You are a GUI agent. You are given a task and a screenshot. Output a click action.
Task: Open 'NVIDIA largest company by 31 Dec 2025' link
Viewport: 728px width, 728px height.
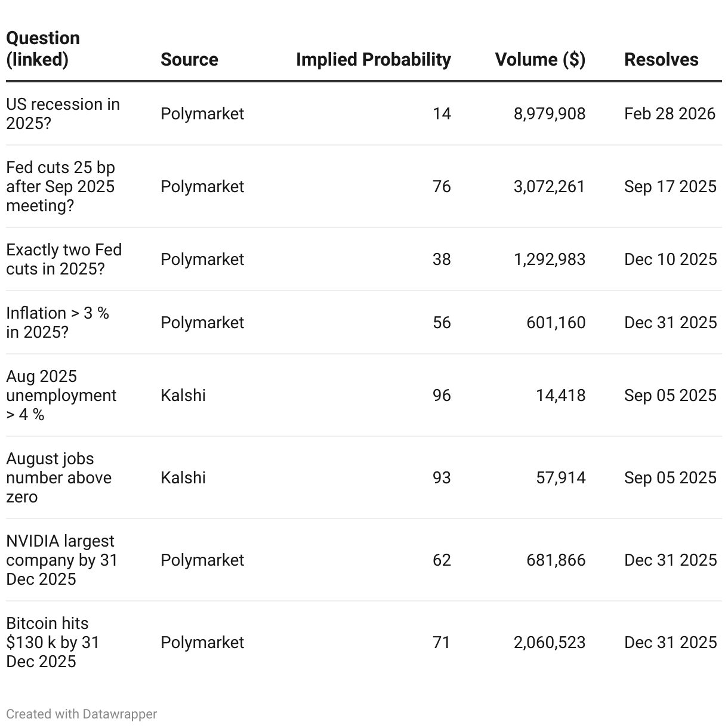pos(61,560)
